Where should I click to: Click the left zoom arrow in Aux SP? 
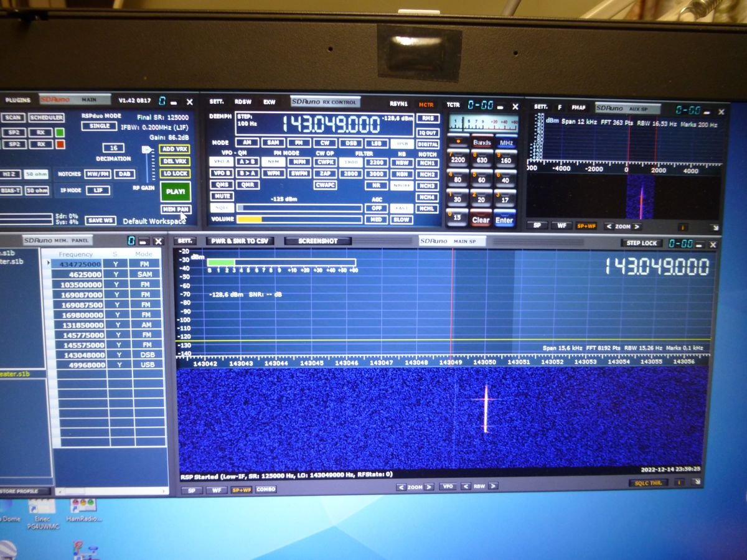[608, 226]
